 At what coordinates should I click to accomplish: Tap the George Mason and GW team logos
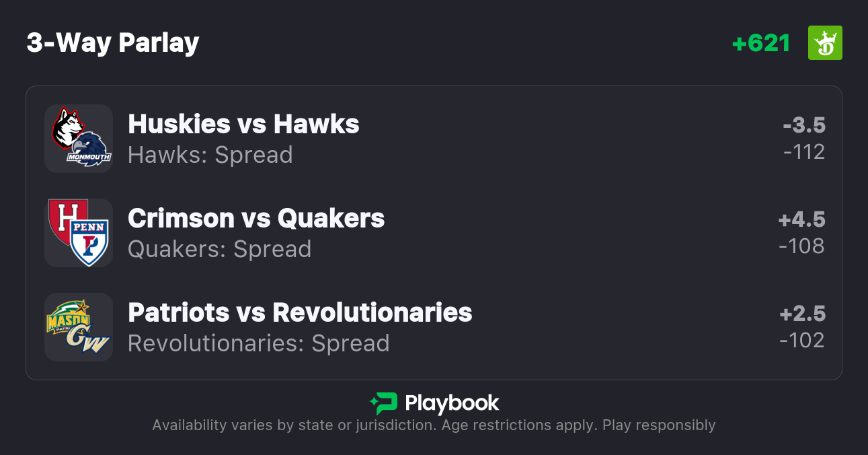(x=79, y=327)
